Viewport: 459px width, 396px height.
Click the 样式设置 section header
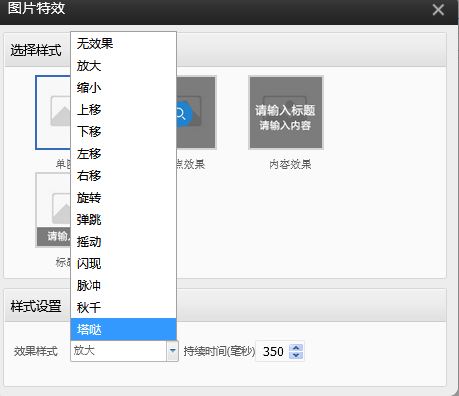pyautogui.click(x=36, y=306)
